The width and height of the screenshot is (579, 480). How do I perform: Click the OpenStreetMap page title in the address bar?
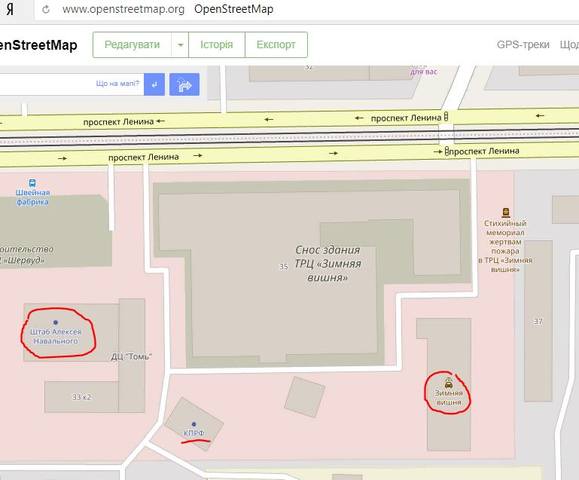click(234, 9)
